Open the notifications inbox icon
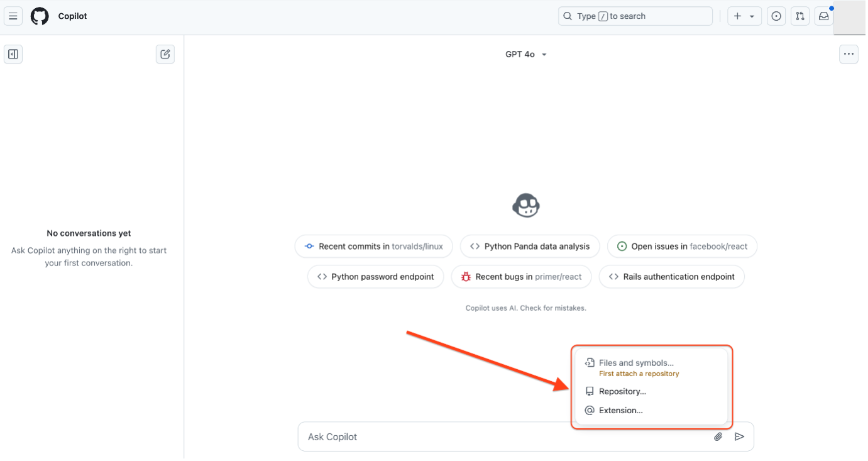This screenshot has height=461, width=868. click(x=823, y=16)
